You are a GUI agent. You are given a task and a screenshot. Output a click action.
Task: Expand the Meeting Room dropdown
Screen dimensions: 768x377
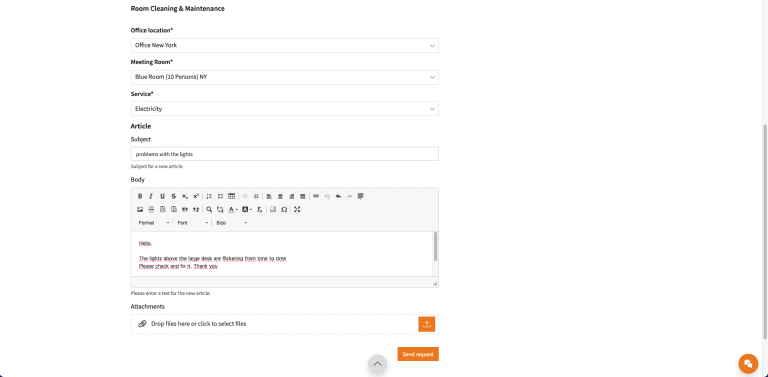click(285, 77)
